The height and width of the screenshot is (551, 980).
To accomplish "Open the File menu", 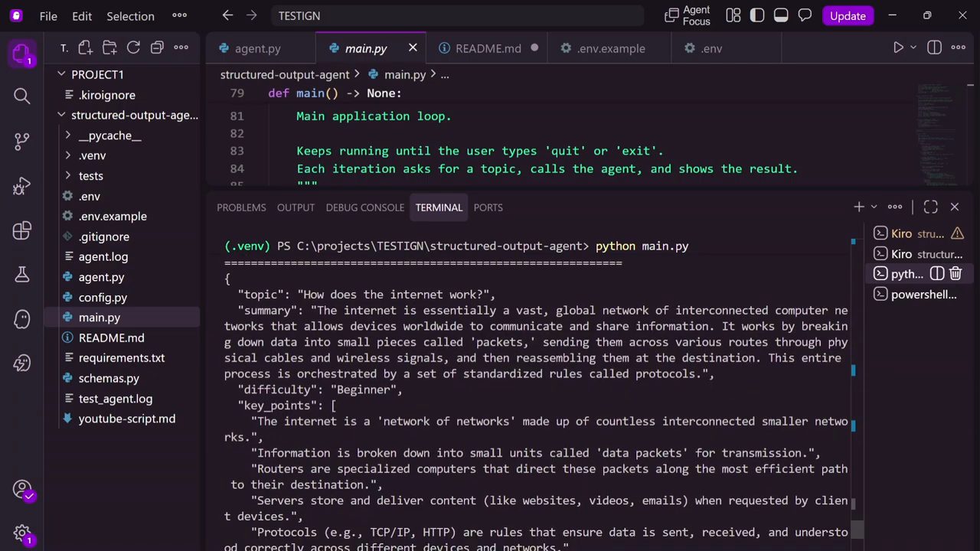I will 48,15.
